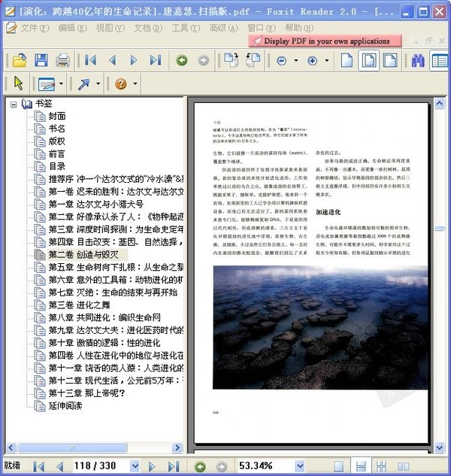Open the 窗口(W) menu
This screenshot has height=476, width=451.
point(262,28)
